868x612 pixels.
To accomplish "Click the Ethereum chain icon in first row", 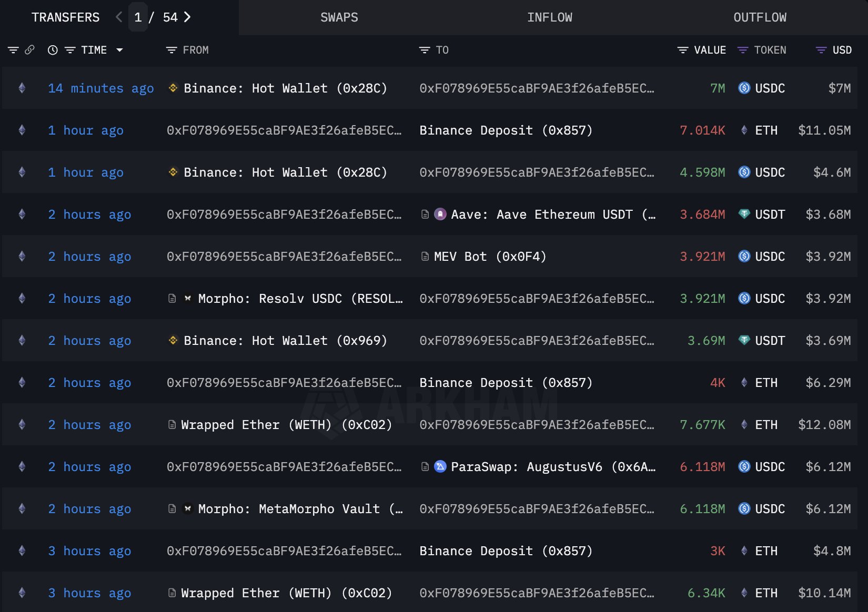I will coord(22,88).
